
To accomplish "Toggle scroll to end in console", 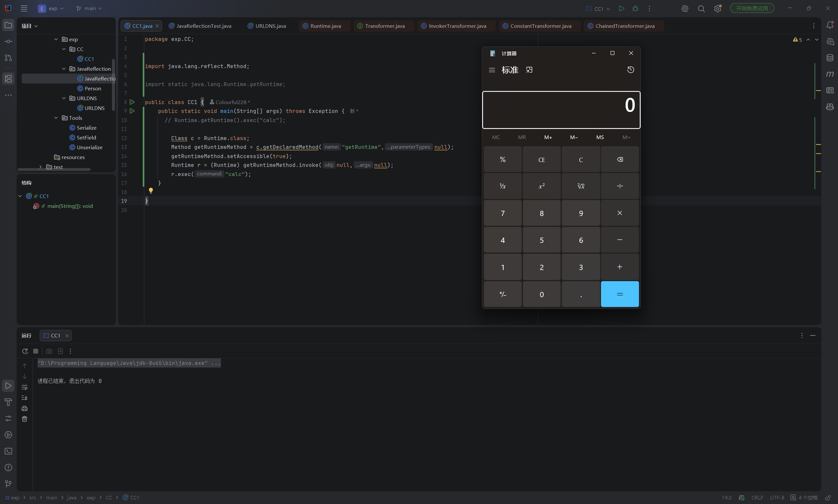I will [x=25, y=398].
